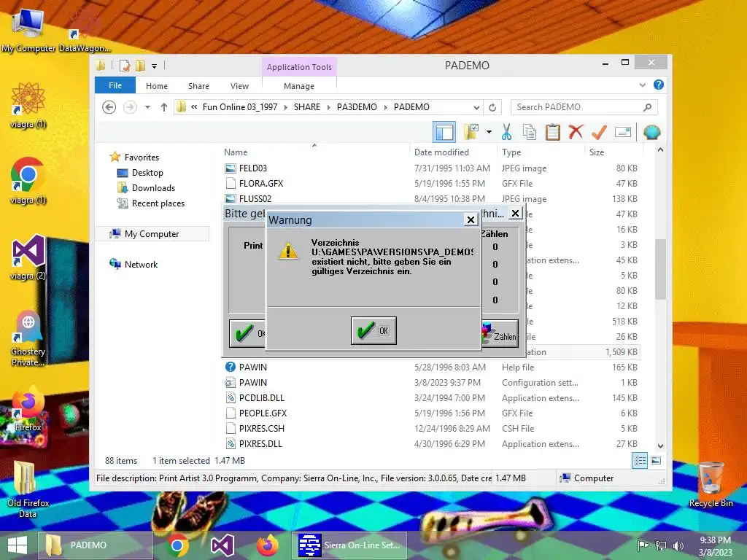Viewport: 747px width, 560px height.
Task: Click the Zählen button in dialog behind
Action: [x=500, y=333]
